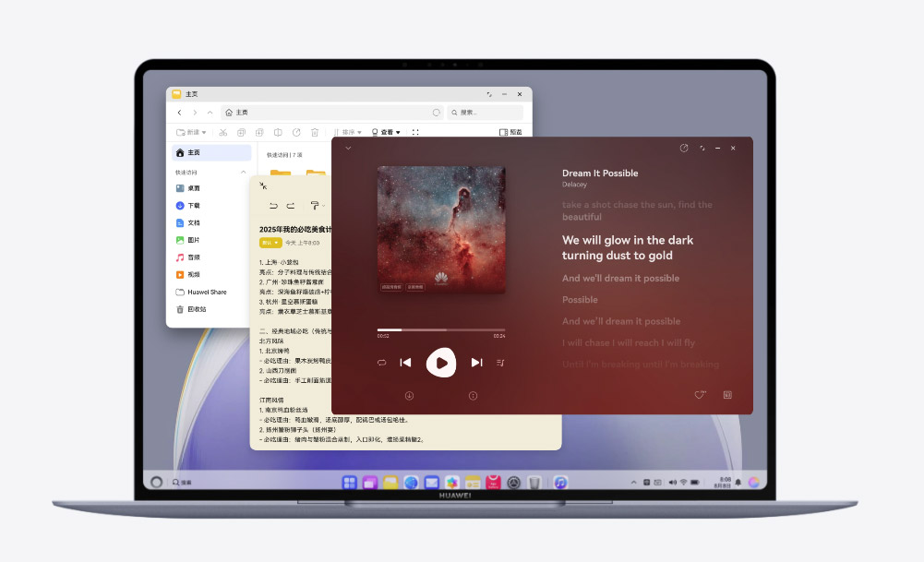Open notifications bell in tray

(738, 483)
